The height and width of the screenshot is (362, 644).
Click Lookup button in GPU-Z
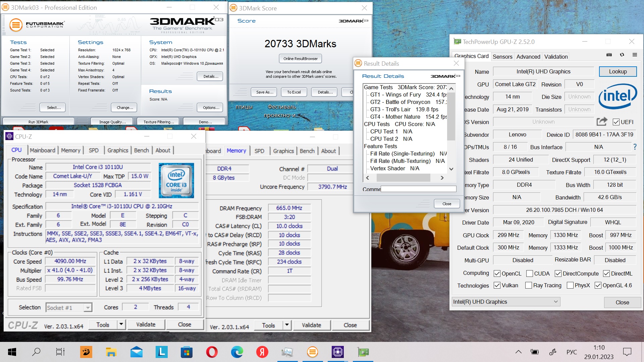(618, 71)
